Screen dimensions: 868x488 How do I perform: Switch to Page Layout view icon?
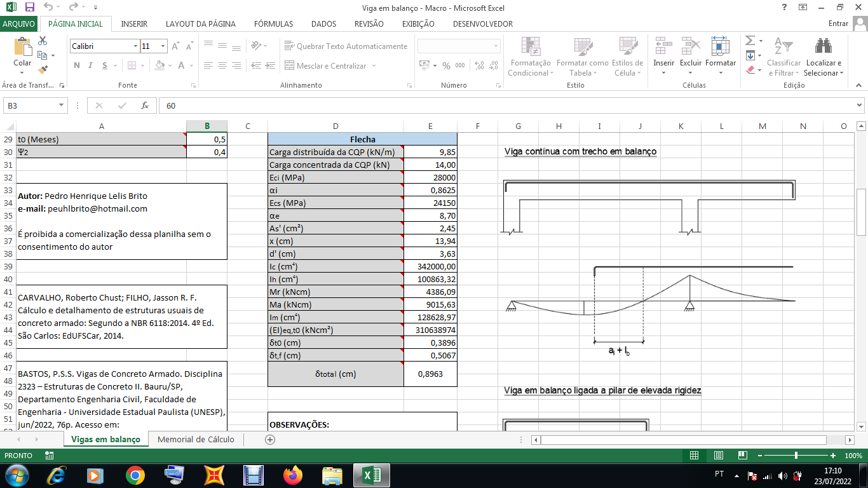coord(718,456)
